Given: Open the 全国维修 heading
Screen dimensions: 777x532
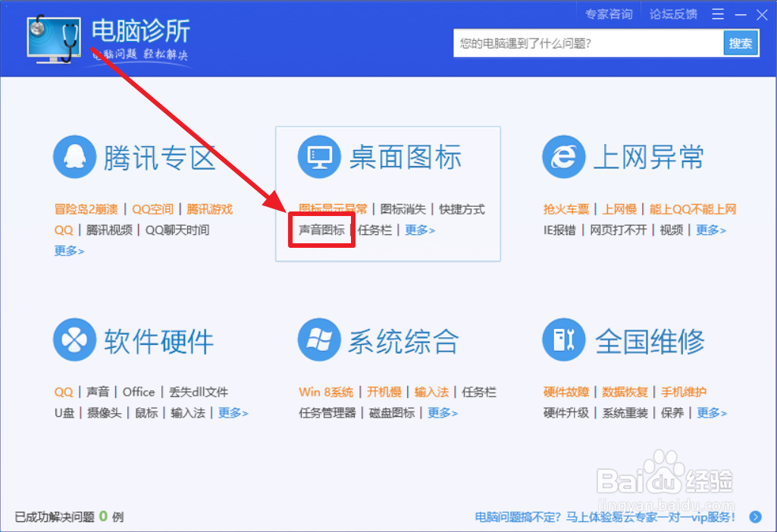Looking at the screenshot, I should 649,341.
